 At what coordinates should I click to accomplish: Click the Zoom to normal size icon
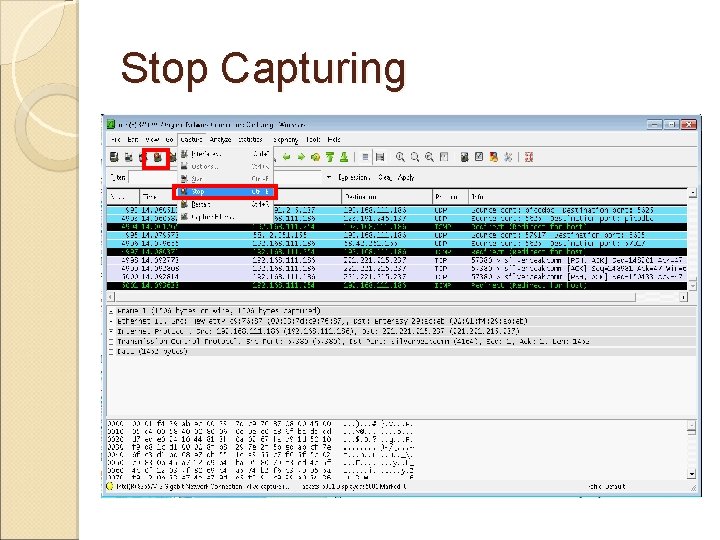(429, 157)
